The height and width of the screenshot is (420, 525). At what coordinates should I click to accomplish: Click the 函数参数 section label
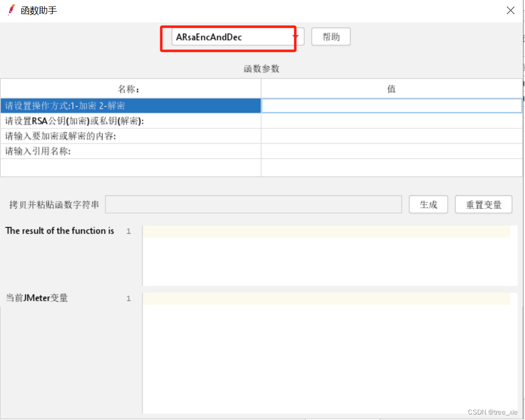point(261,68)
